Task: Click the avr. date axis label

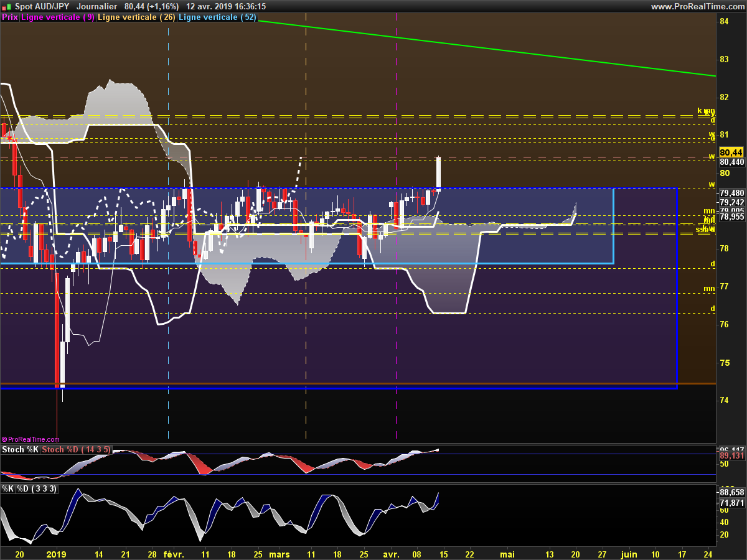Action: 392,554
